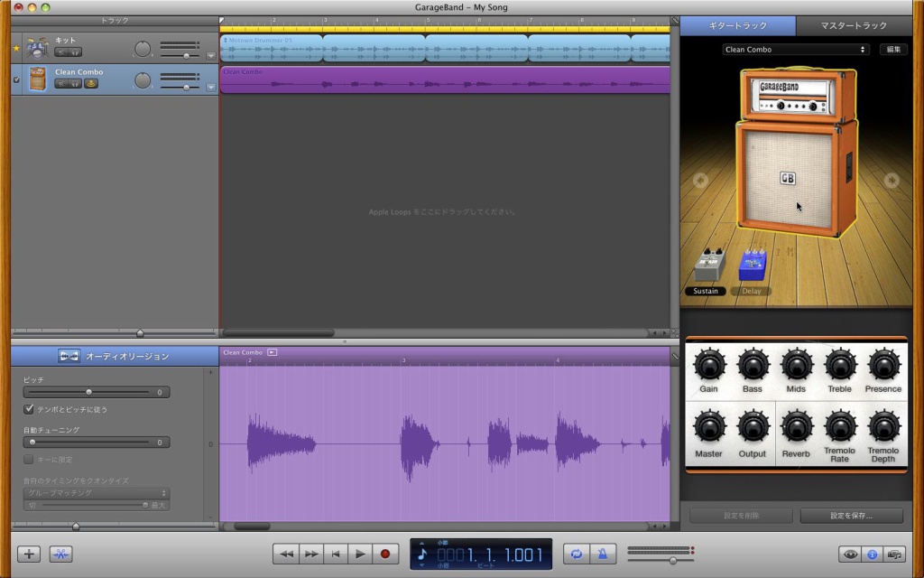
Task: Click the star icon on the キット track
Action: coord(16,49)
